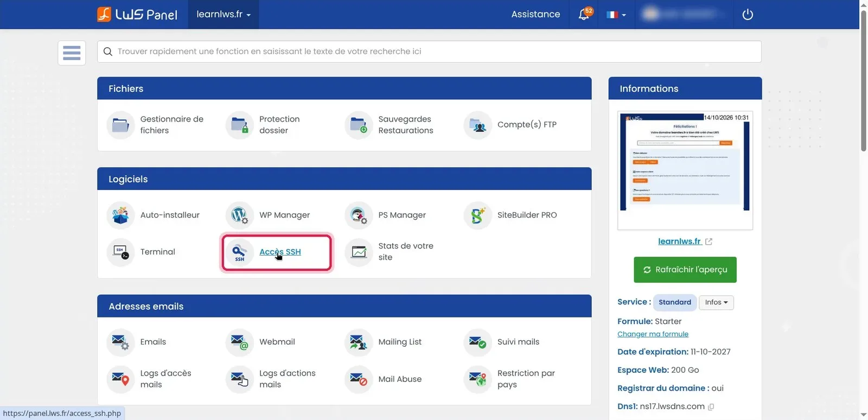Expand the learnlws.fr domain dropdown
868x420 pixels.
pyautogui.click(x=224, y=14)
